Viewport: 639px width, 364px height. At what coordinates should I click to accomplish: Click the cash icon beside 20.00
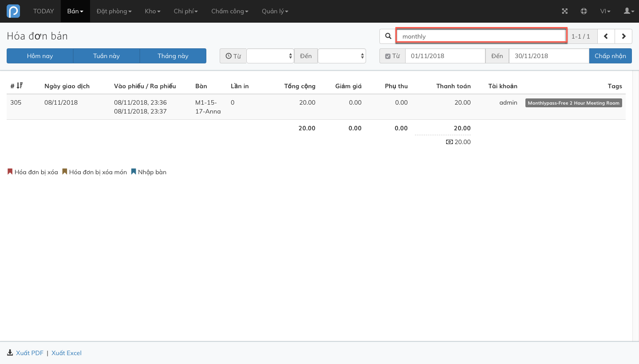click(x=450, y=142)
